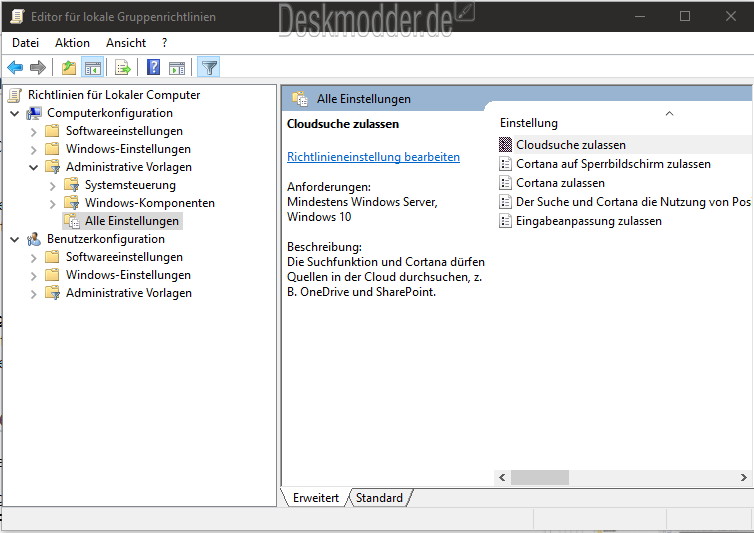Open the Help toolbar icon
754x533 pixels.
153,67
